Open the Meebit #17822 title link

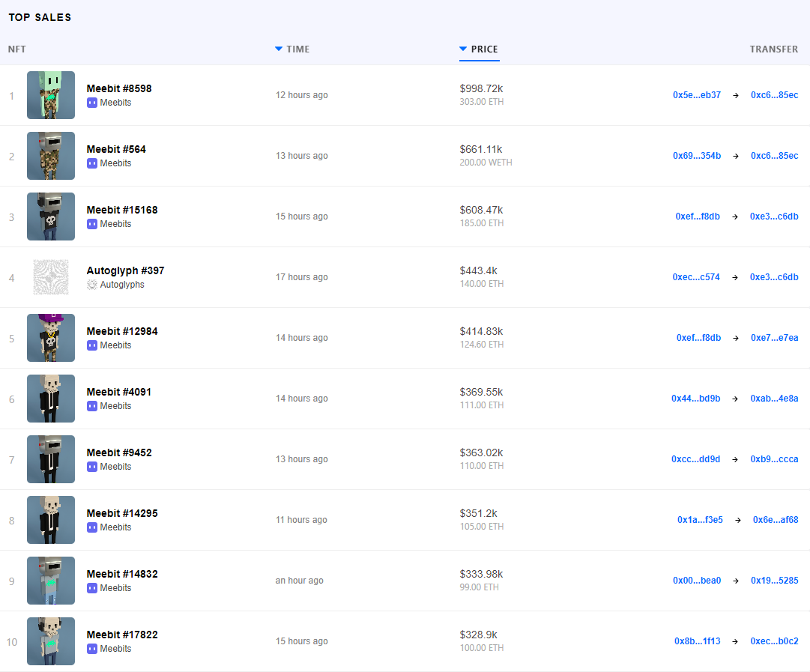(x=122, y=635)
